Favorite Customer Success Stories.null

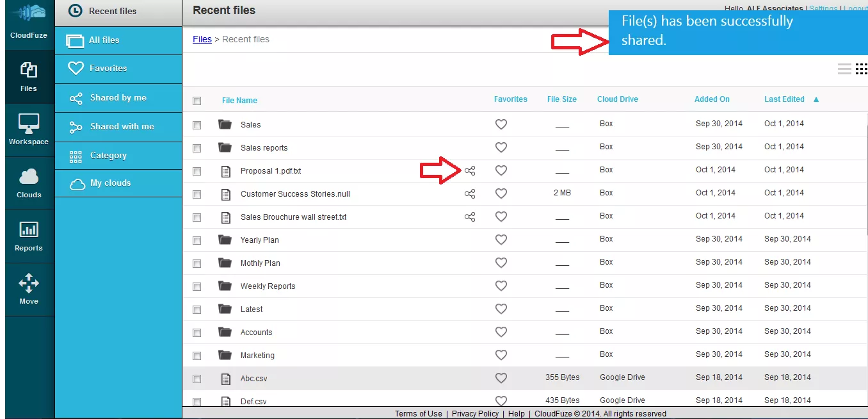pos(501,193)
